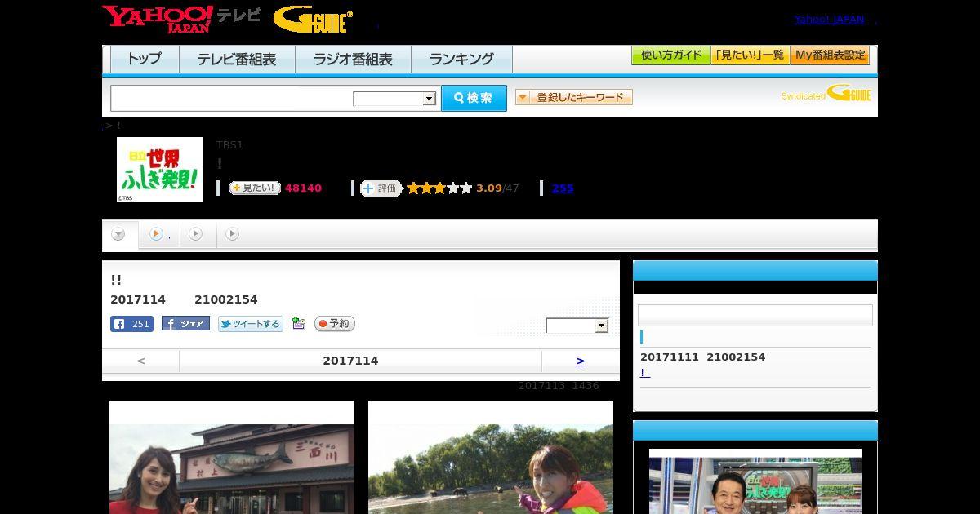The width and height of the screenshot is (980, 514).
Task: Click the 48140 want-to-watch count
Action: coord(303,188)
